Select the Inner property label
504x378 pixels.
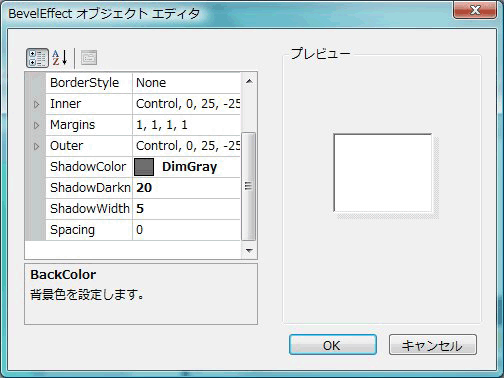[66, 104]
